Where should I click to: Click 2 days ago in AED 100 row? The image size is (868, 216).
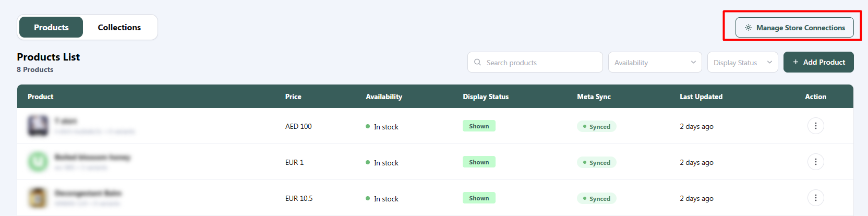click(696, 126)
